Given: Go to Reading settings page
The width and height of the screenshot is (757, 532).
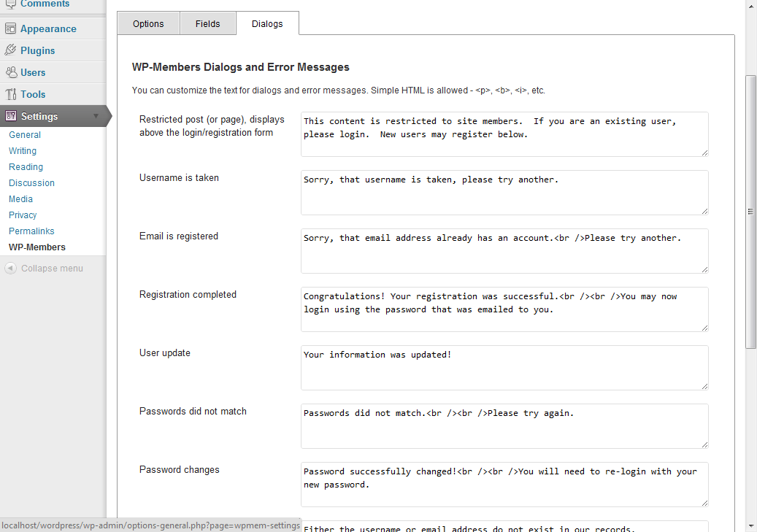Looking at the screenshot, I should point(26,166).
